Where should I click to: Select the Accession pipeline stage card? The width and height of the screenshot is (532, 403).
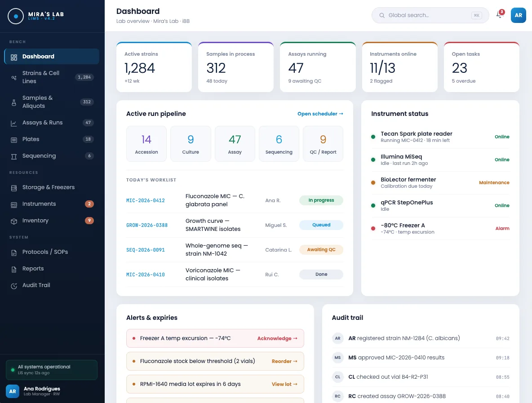146,144
